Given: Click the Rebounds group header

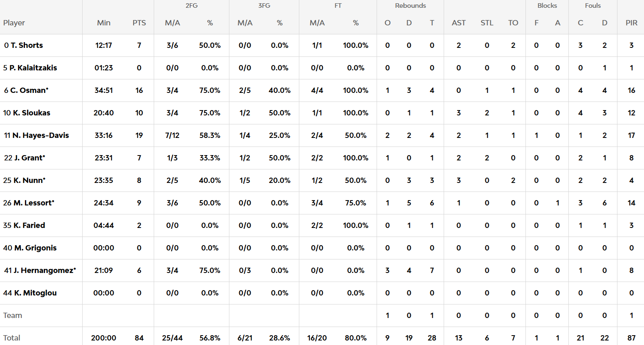Looking at the screenshot, I should 410,6.
